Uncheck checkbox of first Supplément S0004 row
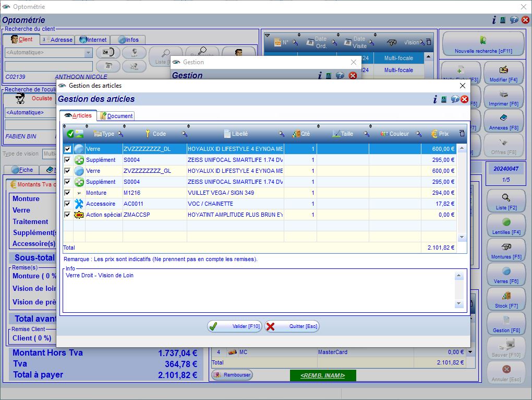532x400 pixels. [67, 160]
